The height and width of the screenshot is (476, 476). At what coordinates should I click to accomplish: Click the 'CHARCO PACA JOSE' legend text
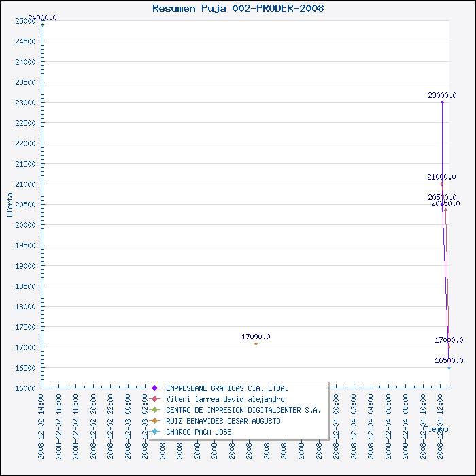coord(199,432)
